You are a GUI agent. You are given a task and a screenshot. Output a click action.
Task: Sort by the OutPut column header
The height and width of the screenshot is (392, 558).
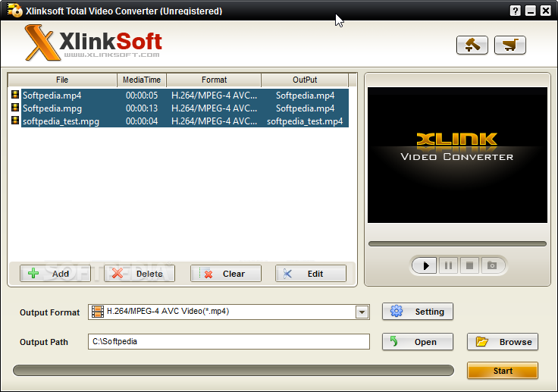[x=305, y=80]
